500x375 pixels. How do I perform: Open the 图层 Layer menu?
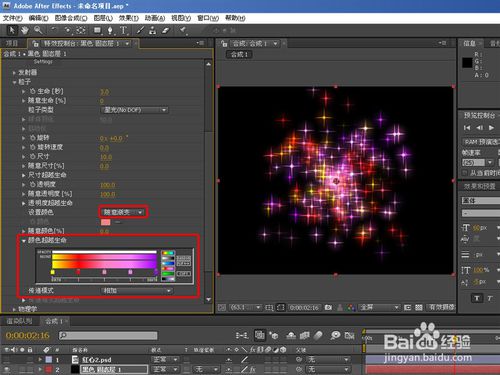(x=103, y=18)
